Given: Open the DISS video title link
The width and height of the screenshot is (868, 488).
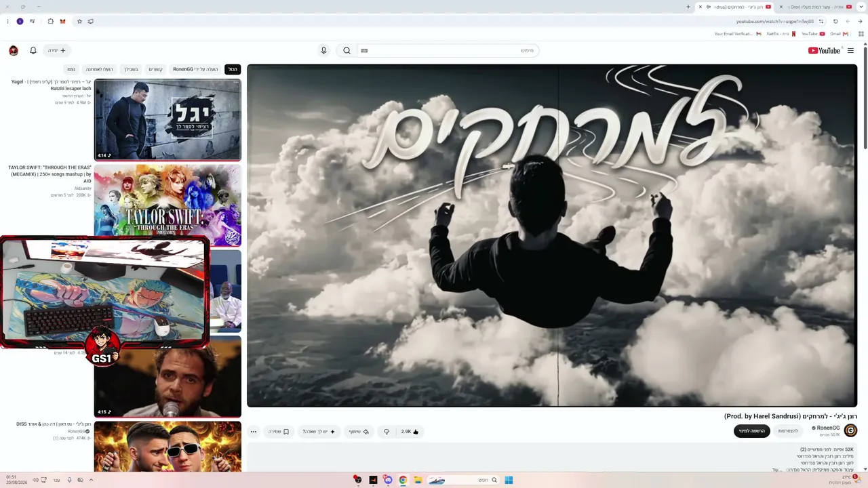Looking at the screenshot, I should coord(54,424).
